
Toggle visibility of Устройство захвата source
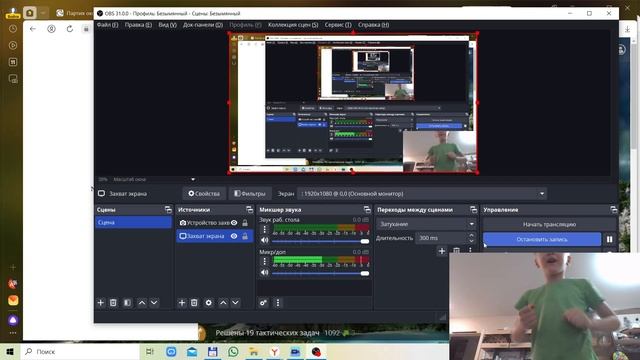coord(234,223)
